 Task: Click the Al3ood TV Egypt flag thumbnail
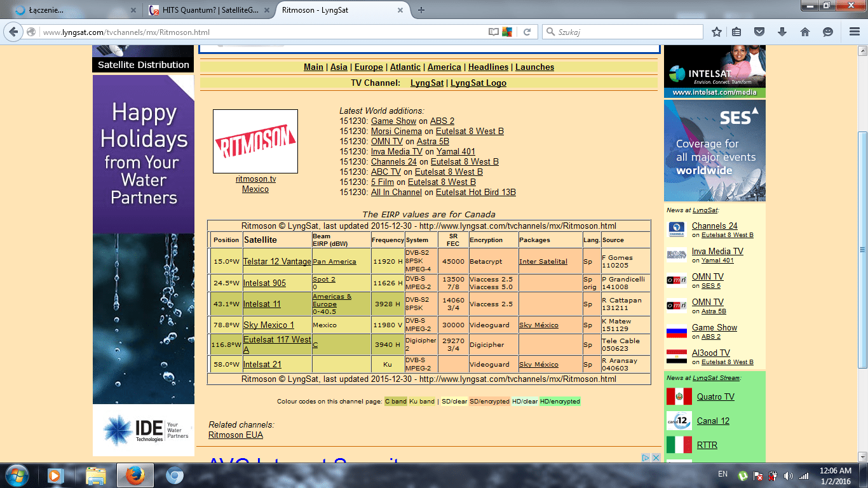677,356
